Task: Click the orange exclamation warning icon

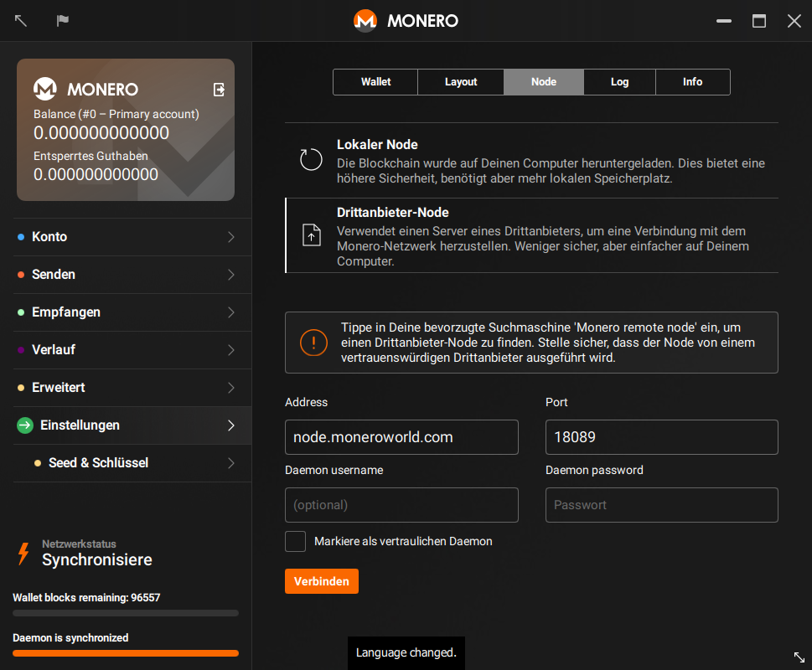Action: coord(313,343)
